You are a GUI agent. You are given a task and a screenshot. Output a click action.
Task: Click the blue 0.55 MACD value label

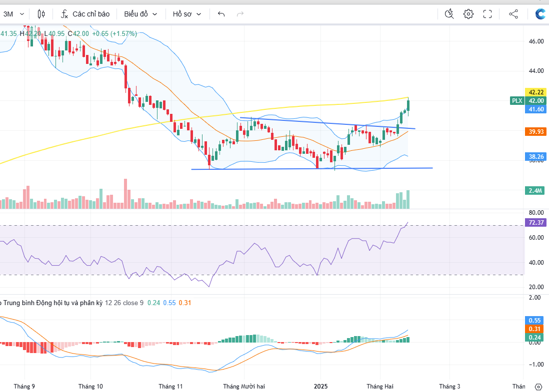(x=534, y=321)
